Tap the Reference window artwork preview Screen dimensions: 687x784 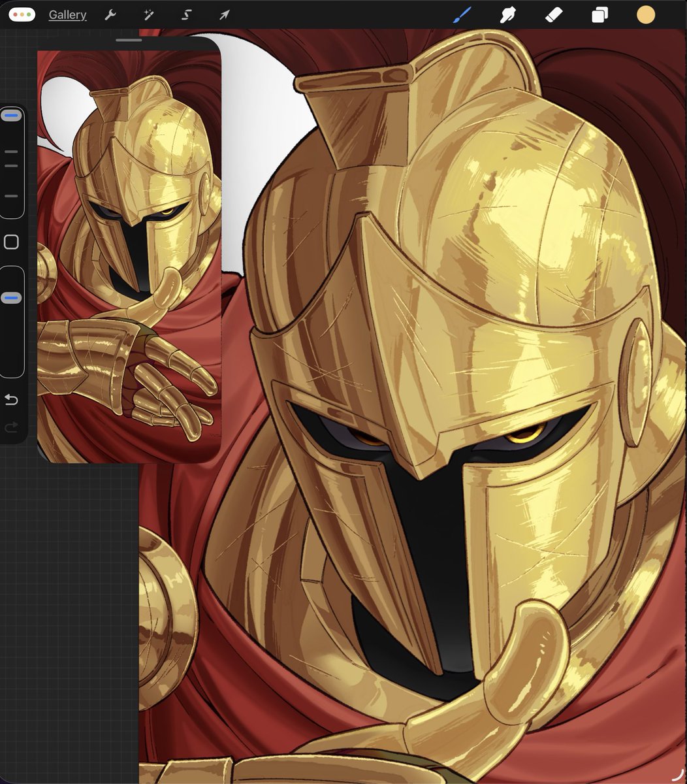coord(129,256)
